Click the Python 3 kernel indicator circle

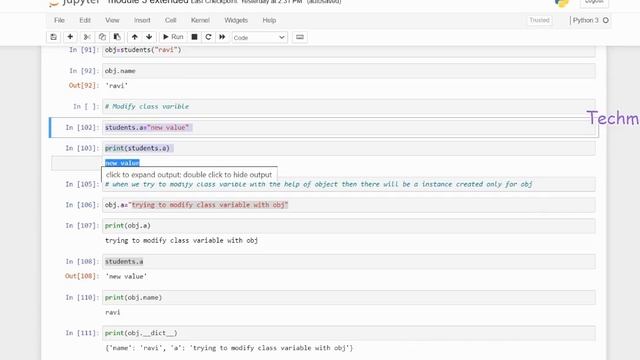click(606, 20)
